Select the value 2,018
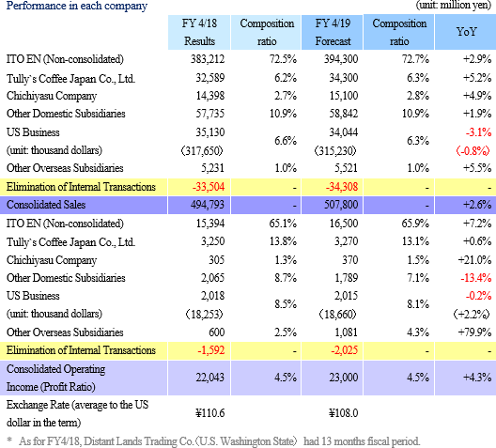This screenshot has width=496, height=448. coord(212,296)
